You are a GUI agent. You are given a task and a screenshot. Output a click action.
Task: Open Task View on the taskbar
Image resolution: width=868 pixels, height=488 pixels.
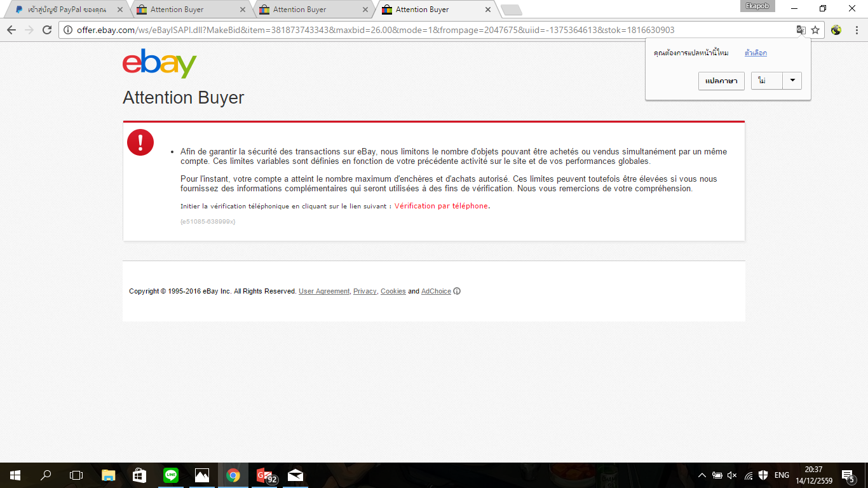point(76,475)
